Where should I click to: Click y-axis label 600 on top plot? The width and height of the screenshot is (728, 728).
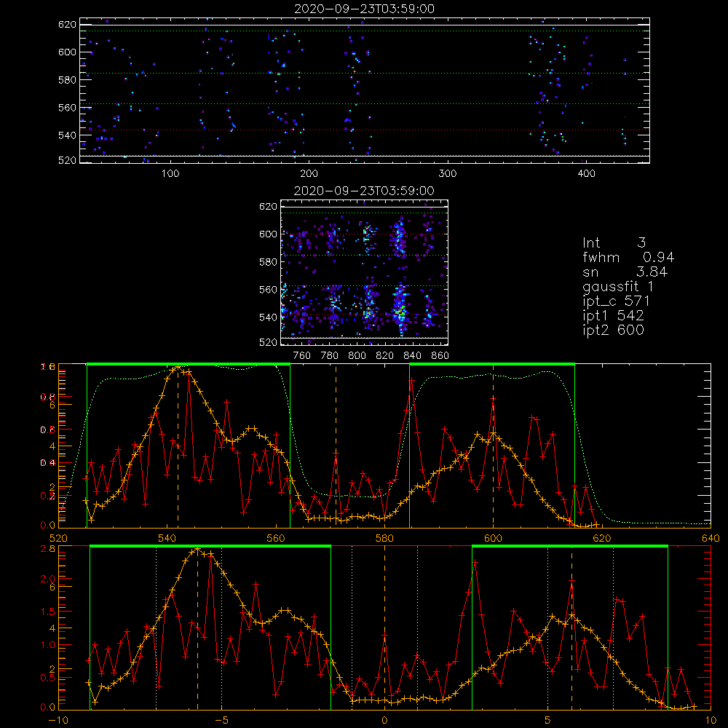point(67,52)
